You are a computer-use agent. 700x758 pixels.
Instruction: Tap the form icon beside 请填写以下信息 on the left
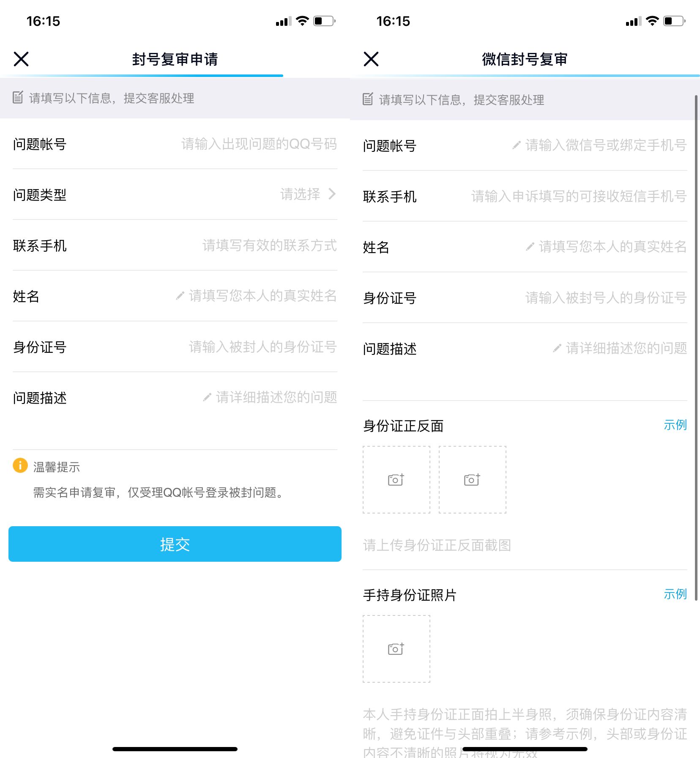click(x=18, y=98)
